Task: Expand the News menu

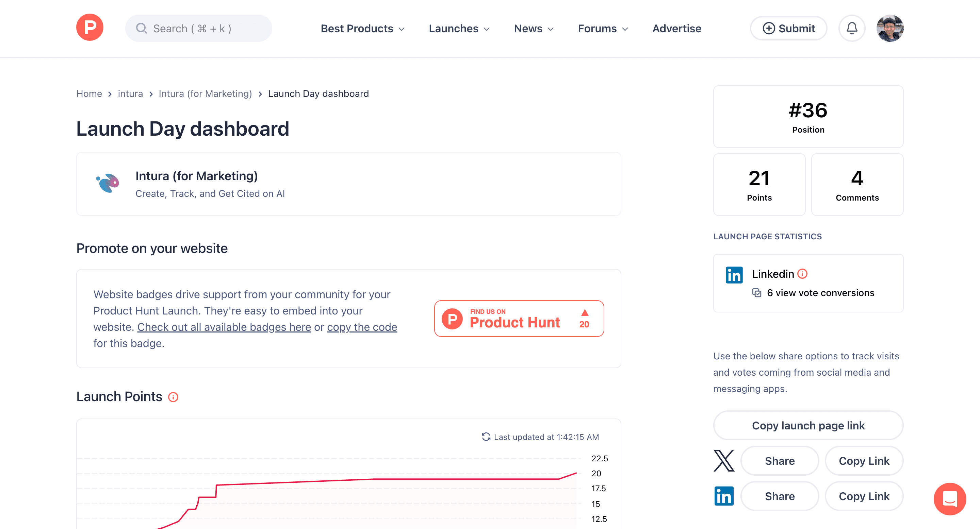Action: point(534,29)
